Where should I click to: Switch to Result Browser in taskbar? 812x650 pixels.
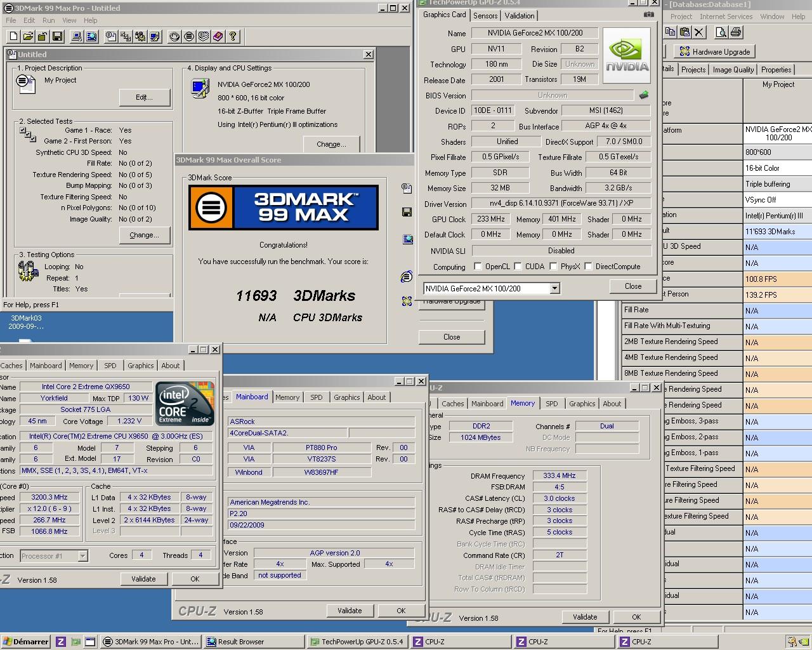pyautogui.click(x=254, y=642)
